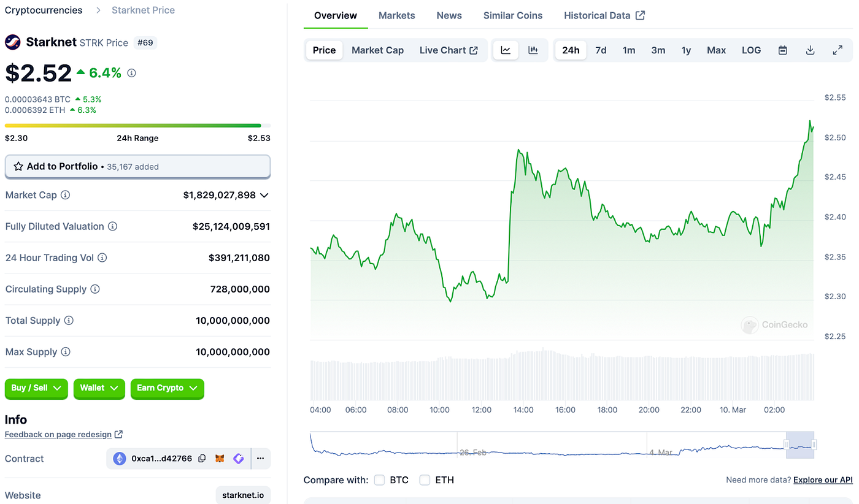
Task: Enable the ETH comparison checkbox
Action: (x=425, y=480)
